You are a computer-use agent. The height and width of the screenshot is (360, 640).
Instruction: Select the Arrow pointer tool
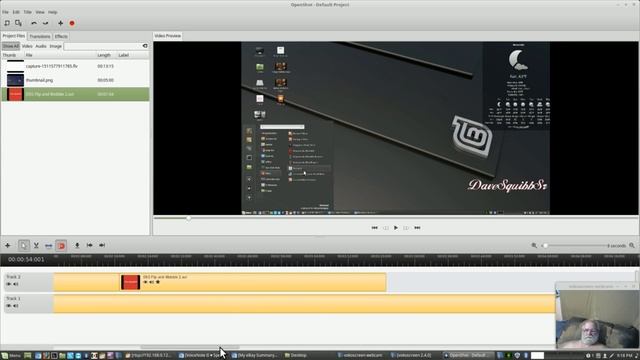(24, 245)
